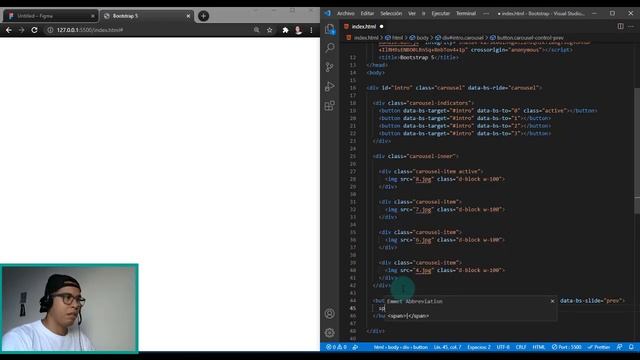Open the Accounts menu in the activity bar
This screenshot has height=360, width=640.
(x=330, y=313)
